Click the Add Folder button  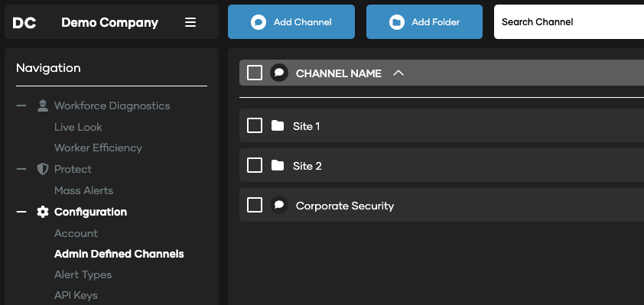point(424,21)
